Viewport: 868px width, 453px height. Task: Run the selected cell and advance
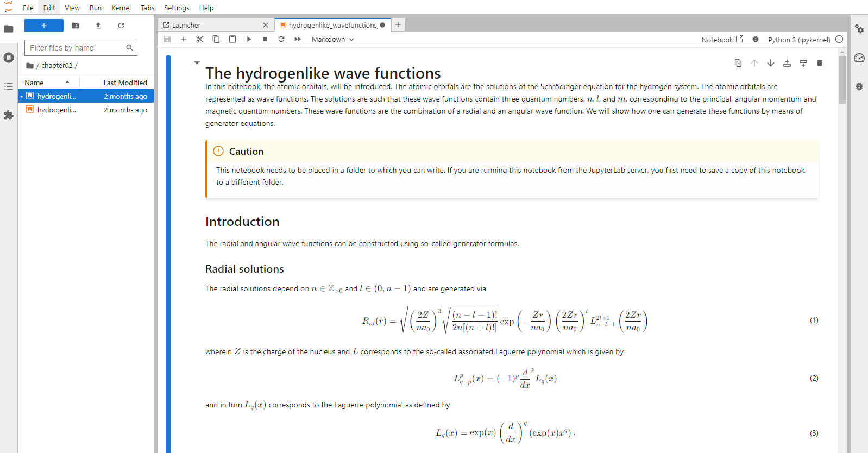click(249, 39)
